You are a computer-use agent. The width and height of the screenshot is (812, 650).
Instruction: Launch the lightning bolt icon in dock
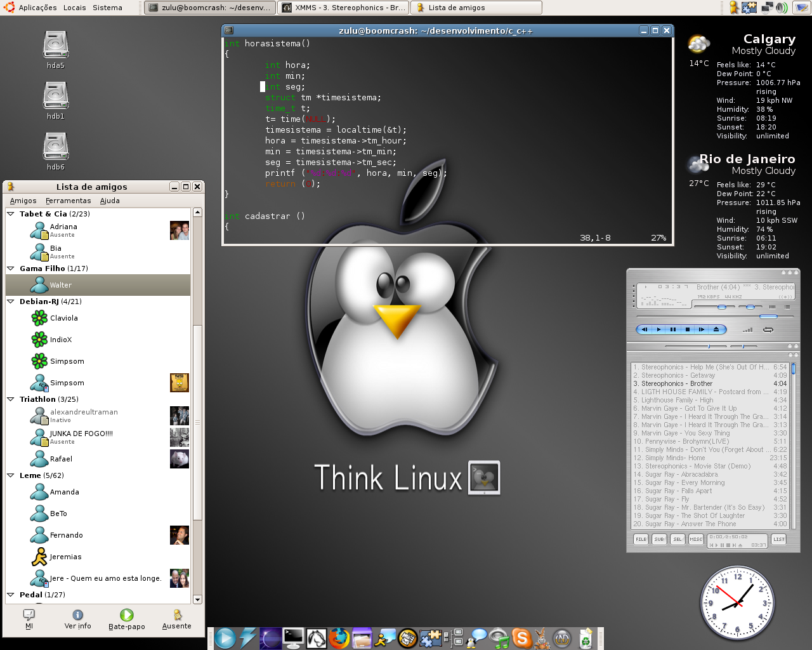coord(247,638)
